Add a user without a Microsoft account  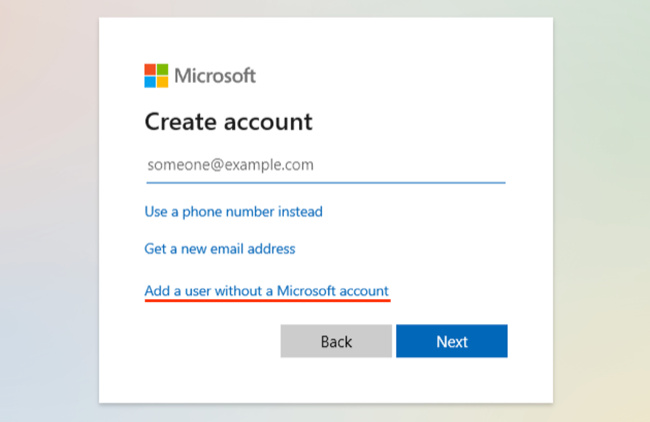[x=266, y=291]
